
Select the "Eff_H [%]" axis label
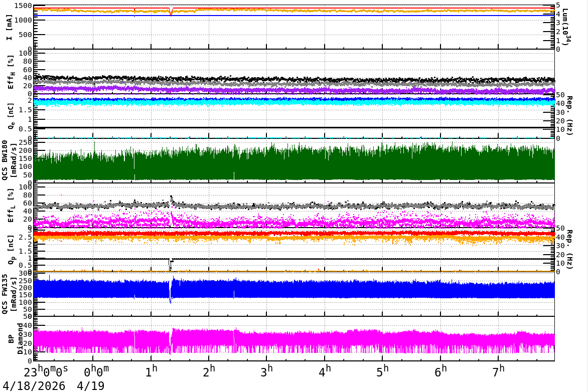(11, 72)
